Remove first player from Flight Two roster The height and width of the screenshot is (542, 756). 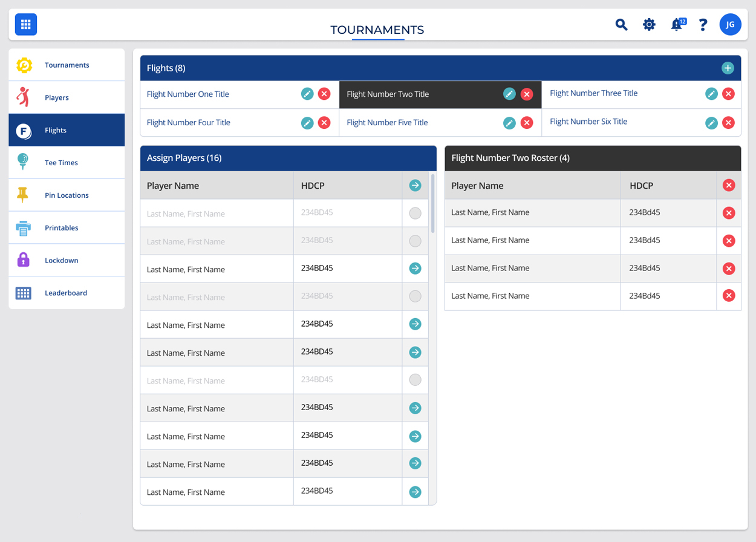click(x=729, y=213)
